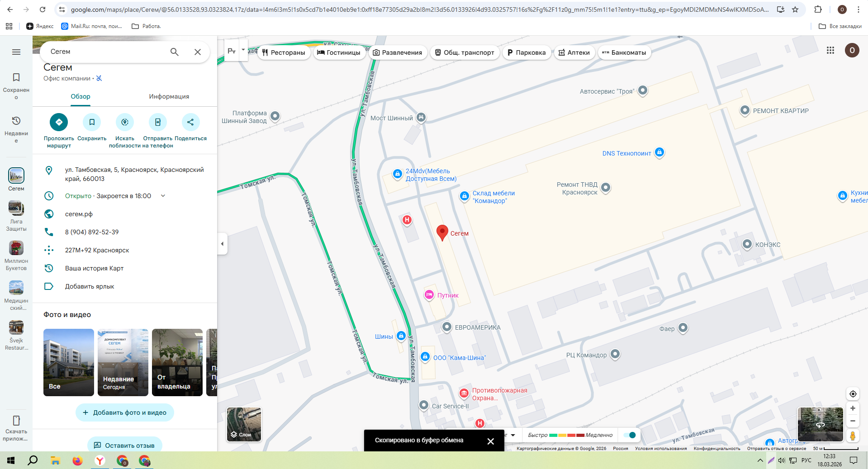
Task: Open Лига Защиты in the recent sidebar
Action: pyautogui.click(x=16, y=216)
